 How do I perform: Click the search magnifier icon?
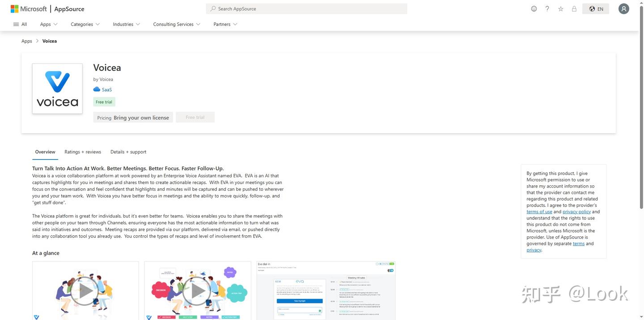(213, 9)
